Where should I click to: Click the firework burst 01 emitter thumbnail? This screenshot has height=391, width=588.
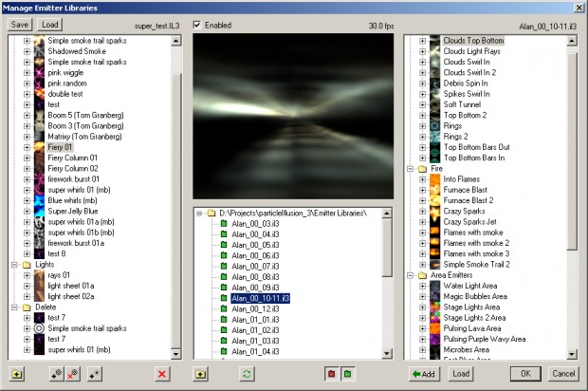(40, 179)
